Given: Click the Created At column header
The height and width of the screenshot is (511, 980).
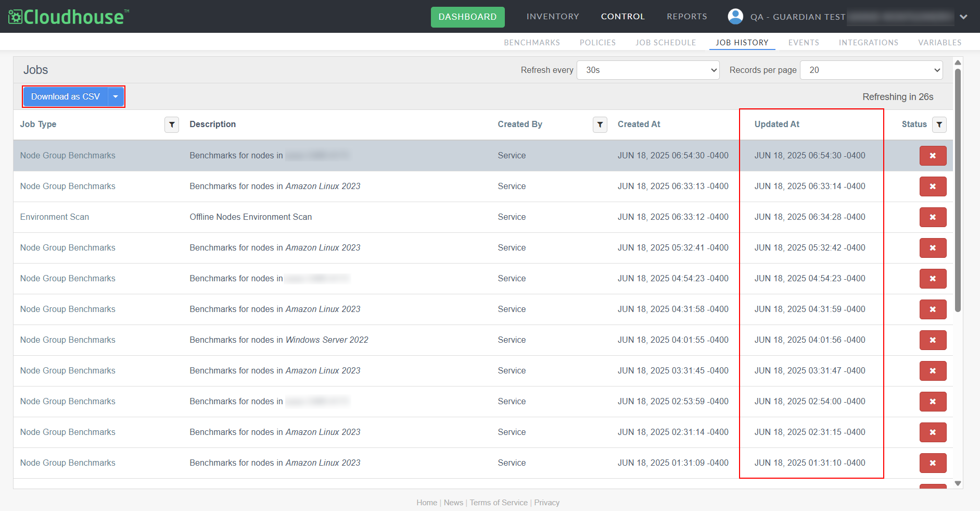Looking at the screenshot, I should [639, 124].
